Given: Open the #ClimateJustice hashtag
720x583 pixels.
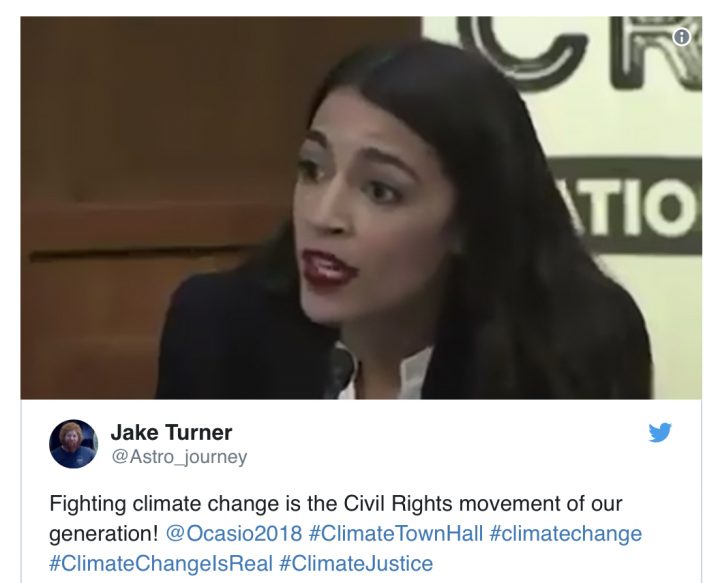Looking at the screenshot, I should click(356, 563).
